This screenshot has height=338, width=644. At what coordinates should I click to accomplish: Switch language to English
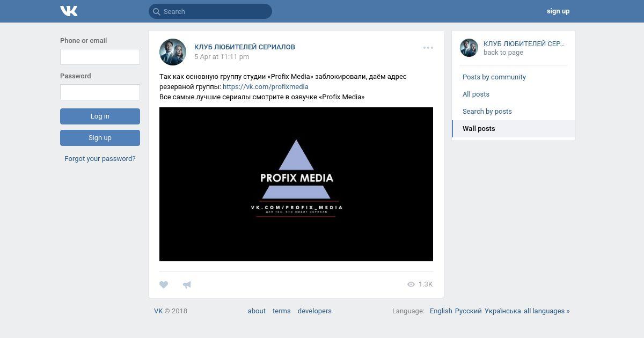pos(441,311)
